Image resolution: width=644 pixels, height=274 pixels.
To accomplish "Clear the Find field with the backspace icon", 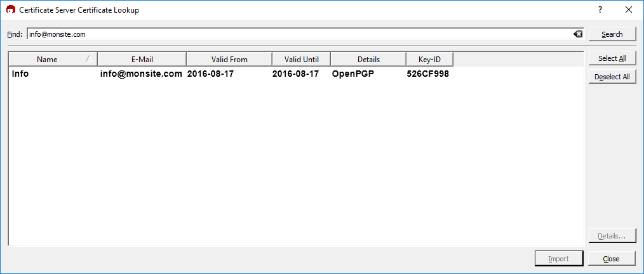I will (578, 34).
